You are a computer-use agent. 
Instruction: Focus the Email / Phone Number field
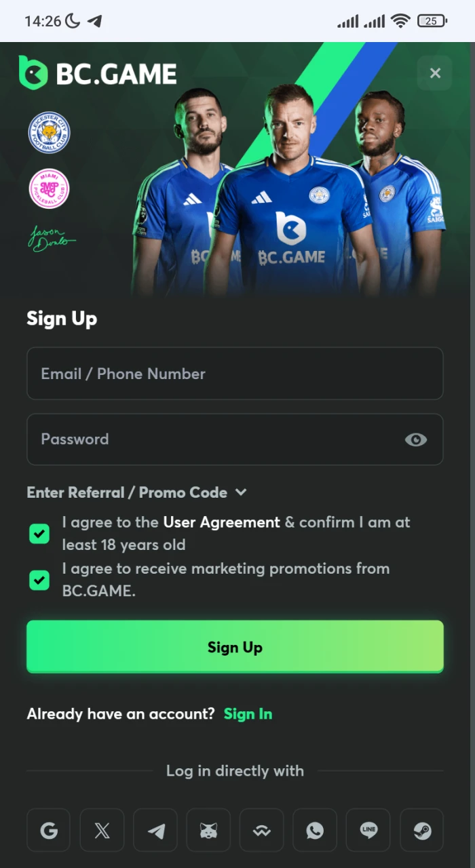tap(235, 374)
